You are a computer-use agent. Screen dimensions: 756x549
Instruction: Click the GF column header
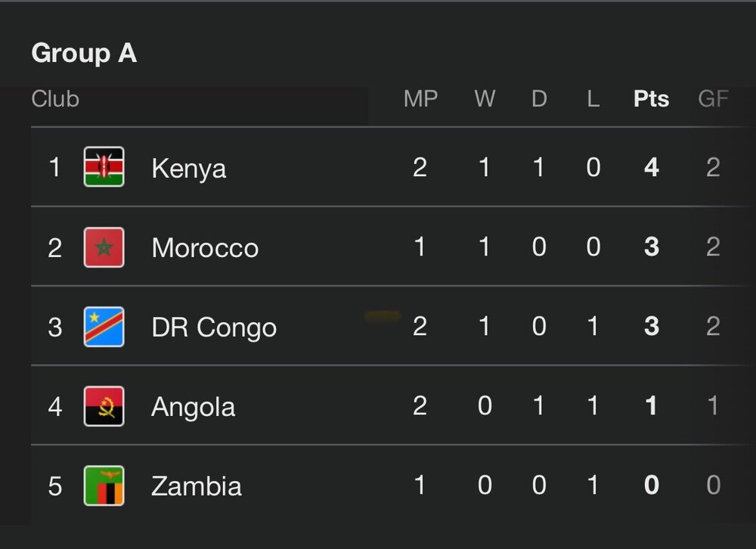pos(712,99)
